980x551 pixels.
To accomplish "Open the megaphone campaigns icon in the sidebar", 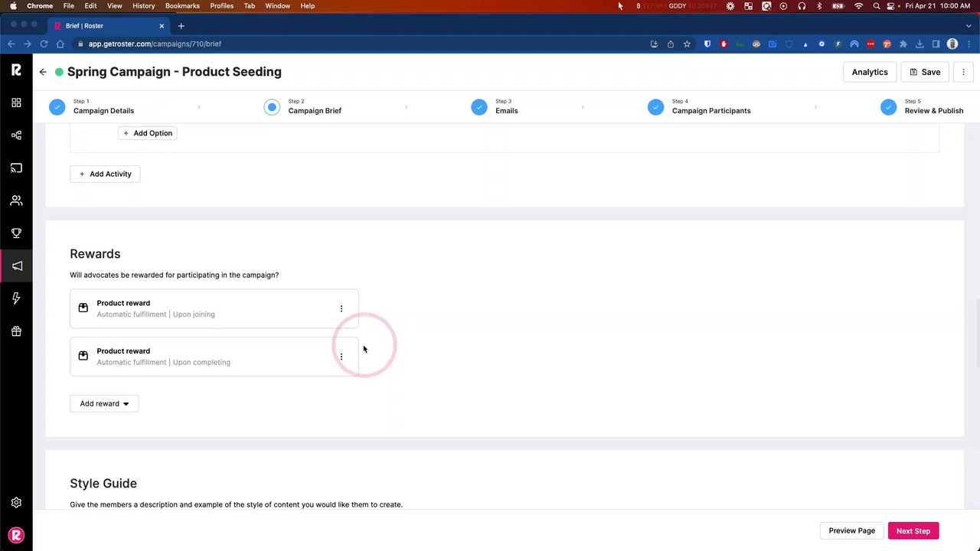I will tap(16, 266).
